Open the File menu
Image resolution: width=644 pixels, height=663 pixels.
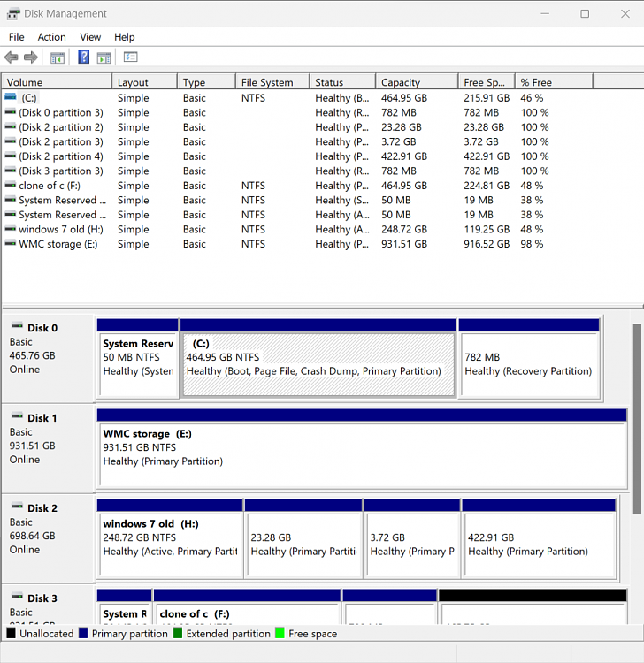click(x=17, y=37)
